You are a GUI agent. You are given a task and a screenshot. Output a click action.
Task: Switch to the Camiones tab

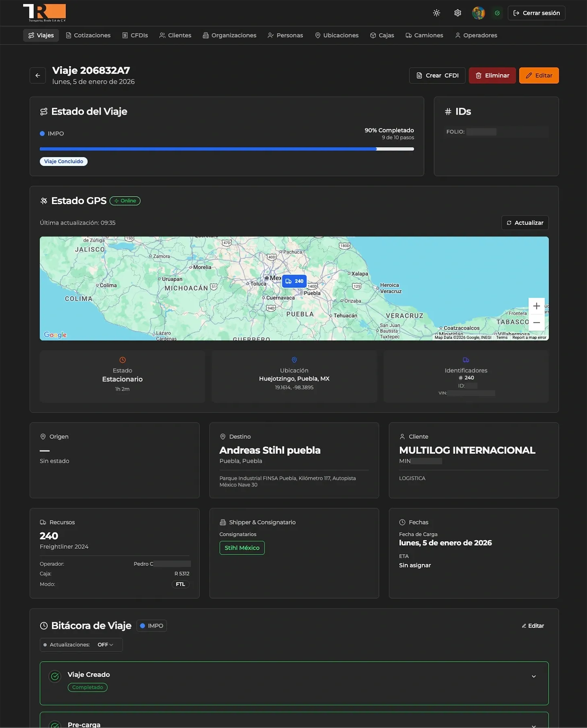[x=424, y=36]
